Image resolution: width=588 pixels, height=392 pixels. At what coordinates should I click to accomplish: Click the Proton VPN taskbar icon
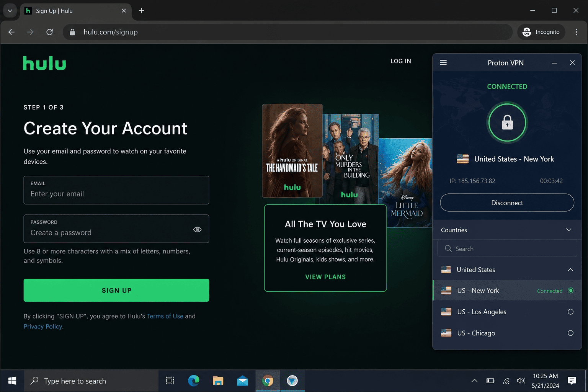[x=292, y=381]
